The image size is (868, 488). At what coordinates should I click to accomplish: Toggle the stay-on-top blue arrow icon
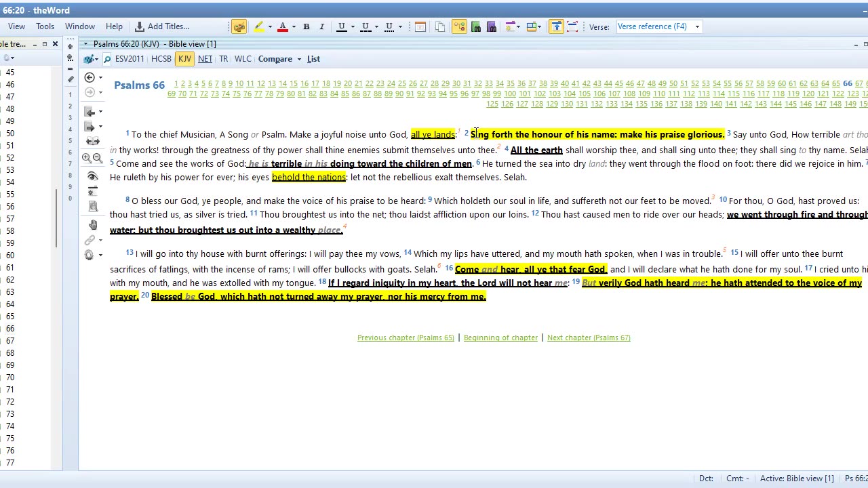(557, 26)
